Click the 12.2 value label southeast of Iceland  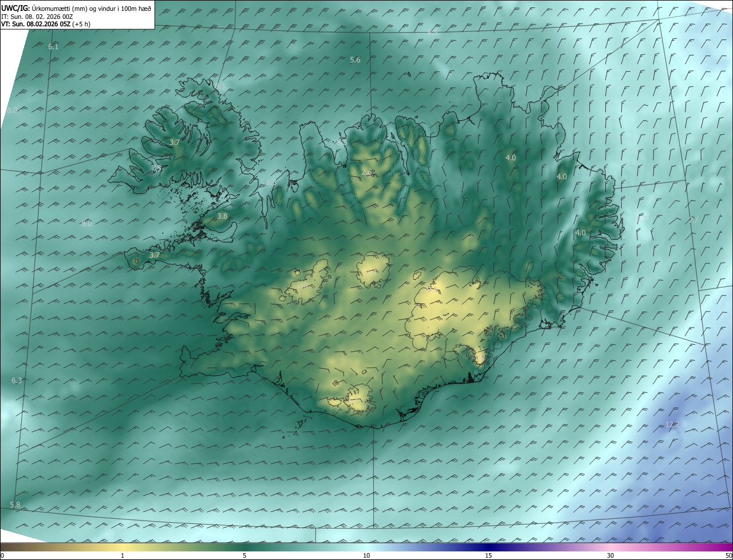[x=672, y=425]
